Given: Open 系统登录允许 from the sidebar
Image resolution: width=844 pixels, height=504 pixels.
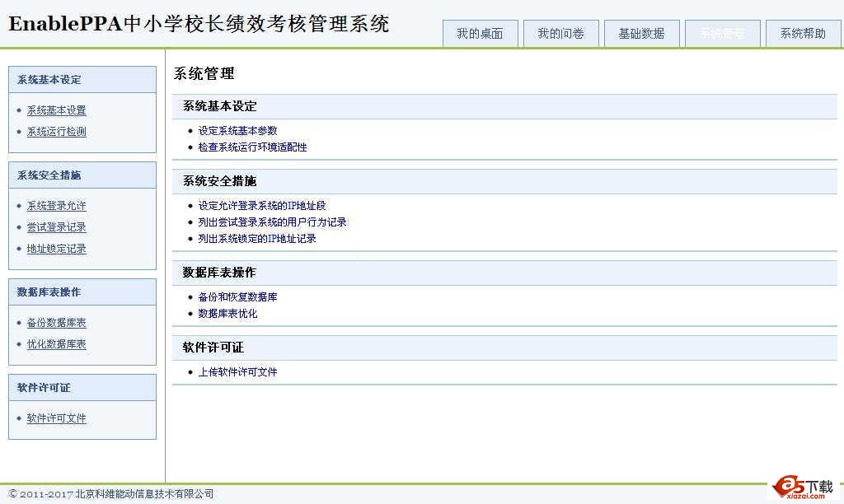Looking at the screenshot, I should point(57,206).
